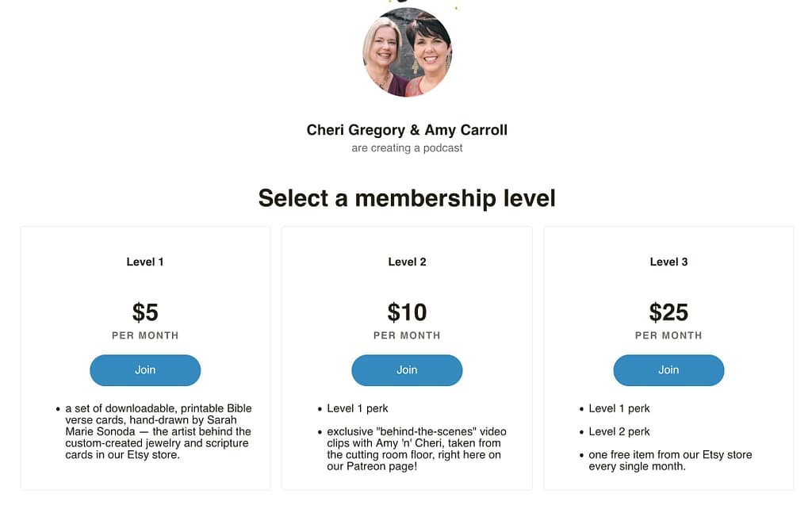The height and width of the screenshot is (505, 812).
Task: Click the $10 price amount
Action: [407, 312]
